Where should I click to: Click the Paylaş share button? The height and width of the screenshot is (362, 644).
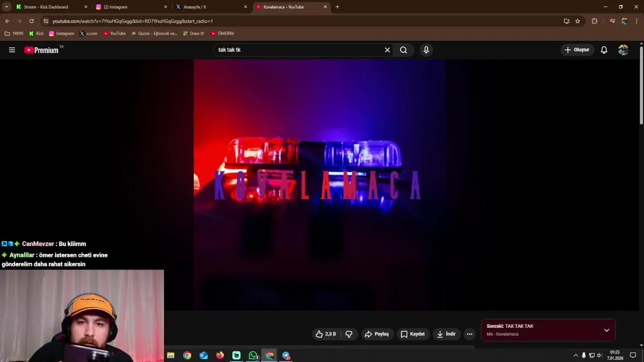(x=376, y=334)
